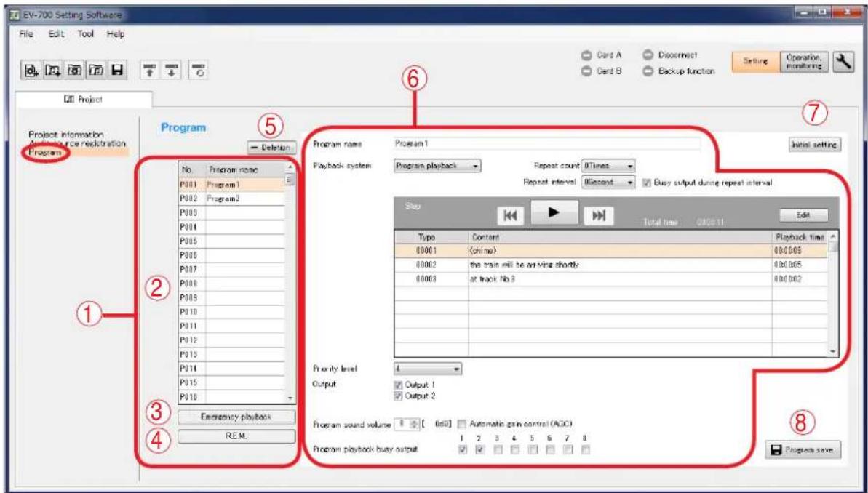Open the Repeat interval dropdown
The width and height of the screenshot is (868, 493).
coord(608,182)
